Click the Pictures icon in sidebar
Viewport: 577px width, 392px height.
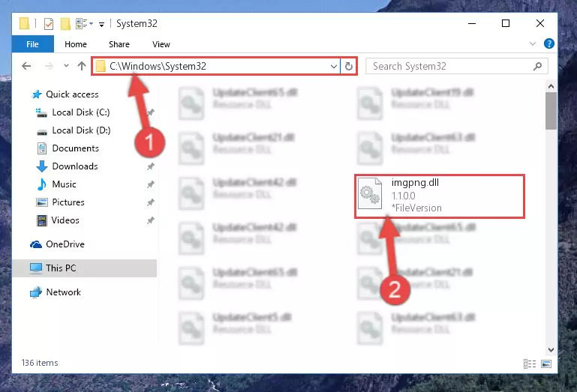pos(41,202)
